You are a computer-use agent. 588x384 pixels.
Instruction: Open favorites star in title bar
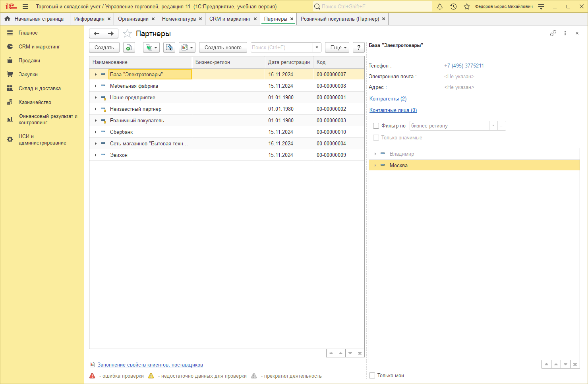[x=467, y=6]
